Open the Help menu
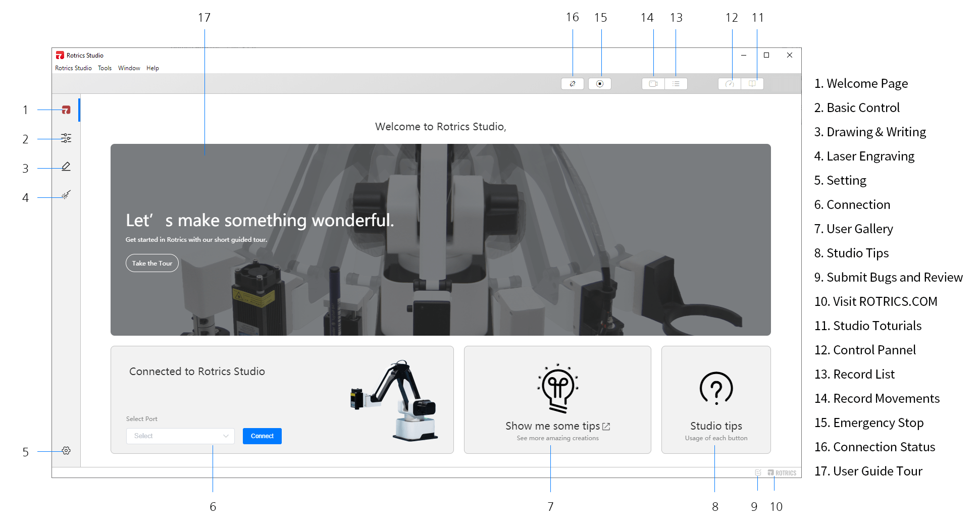This screenshot has width=980, height=526. [x=152, y=68]
